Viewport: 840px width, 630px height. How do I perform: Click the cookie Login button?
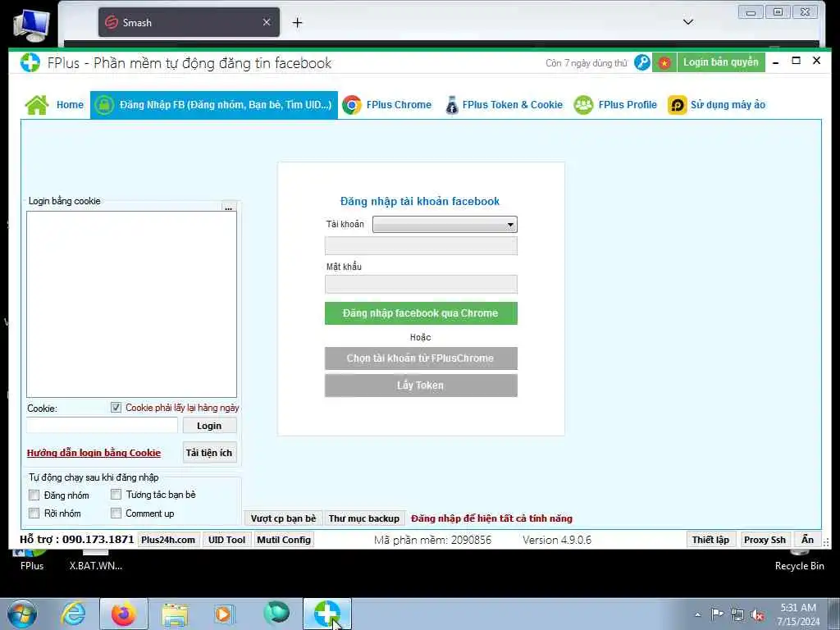coord(209,426)
